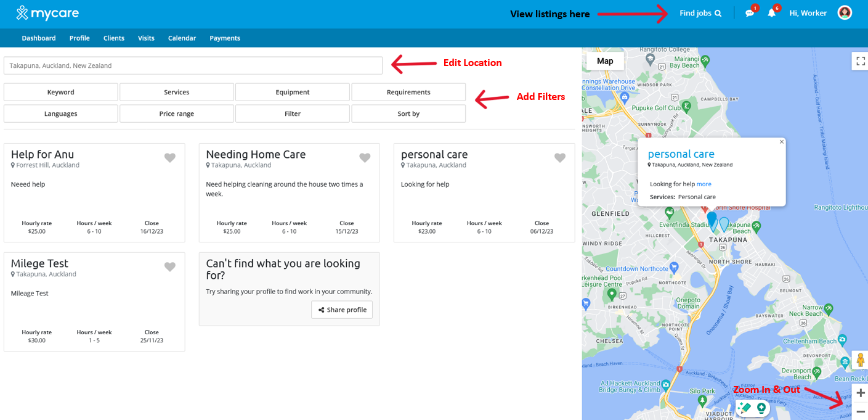
Task: Open Find jobs search
Action: tap(700, 13)
